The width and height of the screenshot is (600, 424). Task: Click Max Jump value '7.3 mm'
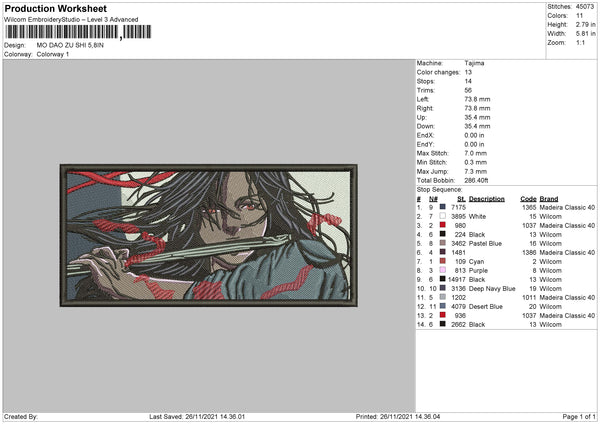click(x=476, y=171)
